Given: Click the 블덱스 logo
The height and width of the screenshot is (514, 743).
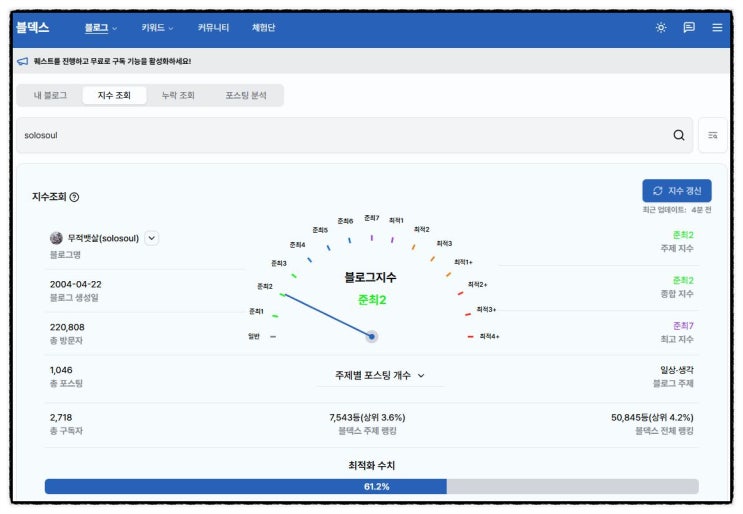Looking at the screenshot, I should click(33, 27).
